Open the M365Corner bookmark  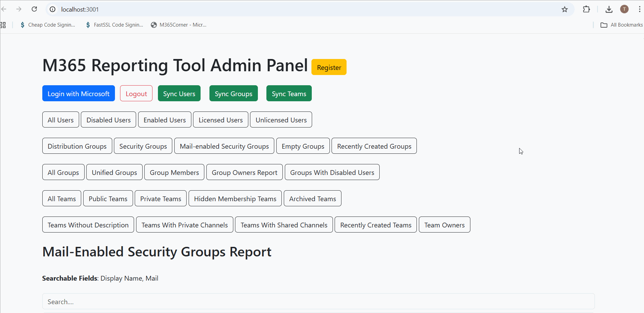(x=179, y=25)
